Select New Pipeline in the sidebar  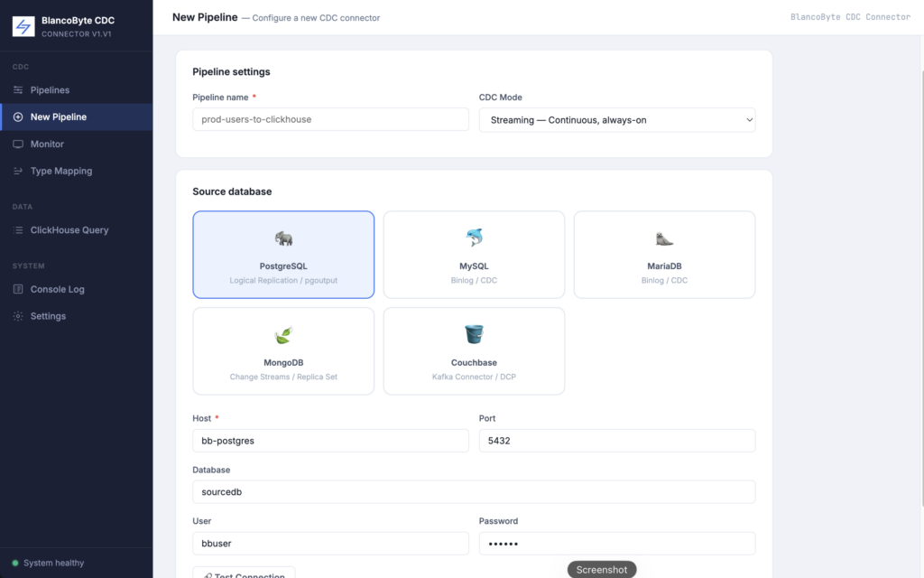pyautogui.click(x=77, y=117)
